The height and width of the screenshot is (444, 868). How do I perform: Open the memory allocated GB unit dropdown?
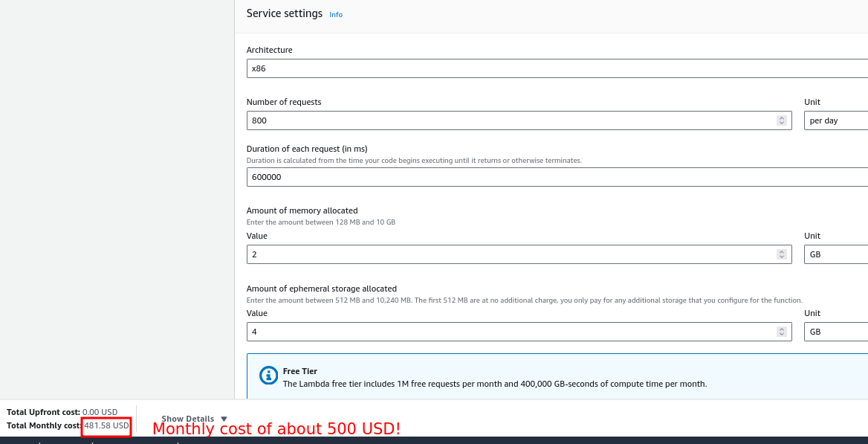tap(835, 254)
